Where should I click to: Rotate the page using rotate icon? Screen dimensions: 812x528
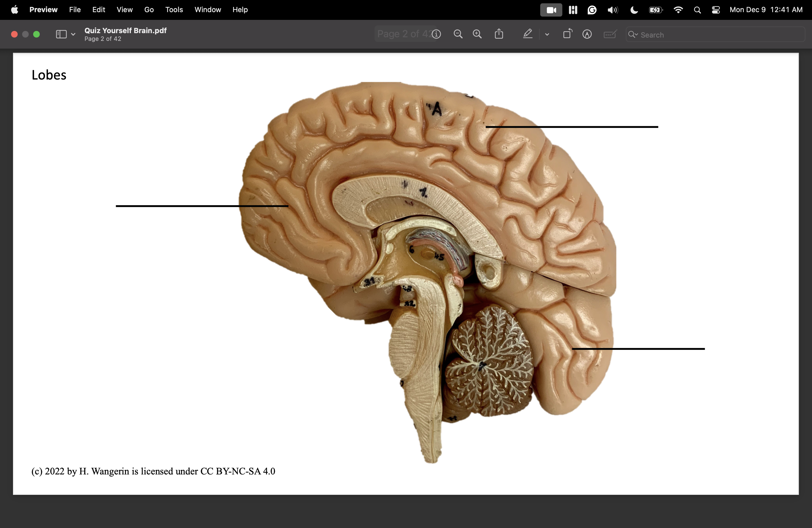pos(567,34)
